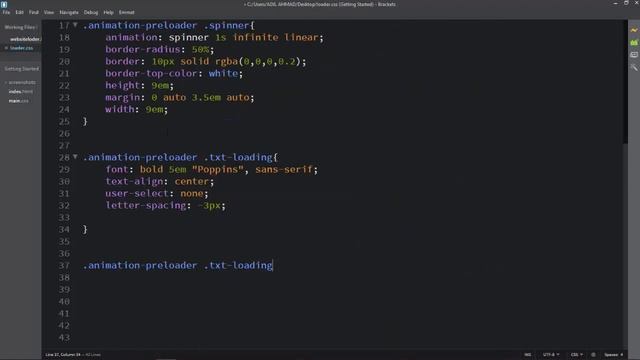Open the File menu
Viewport: 640px width, 360px height.
6,12
